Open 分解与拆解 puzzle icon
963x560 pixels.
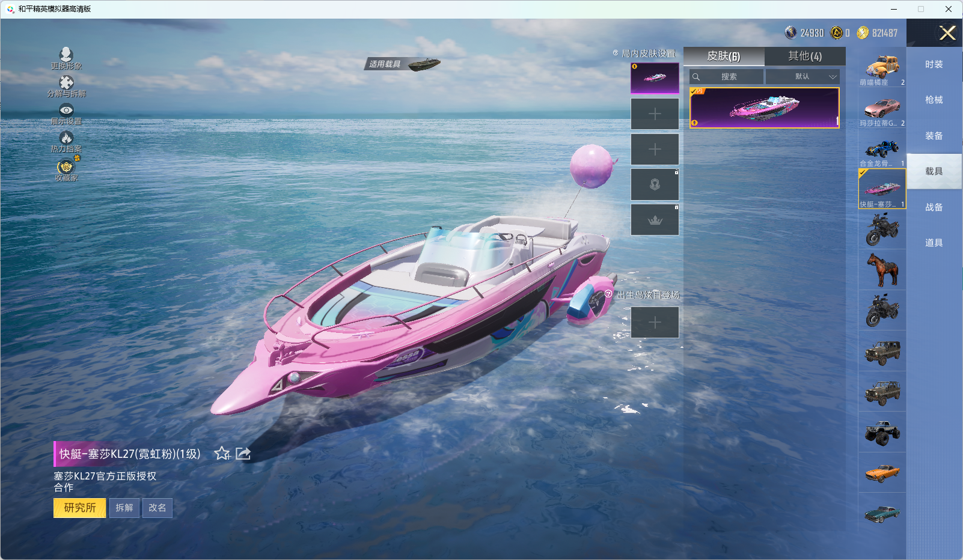point(66,82)
